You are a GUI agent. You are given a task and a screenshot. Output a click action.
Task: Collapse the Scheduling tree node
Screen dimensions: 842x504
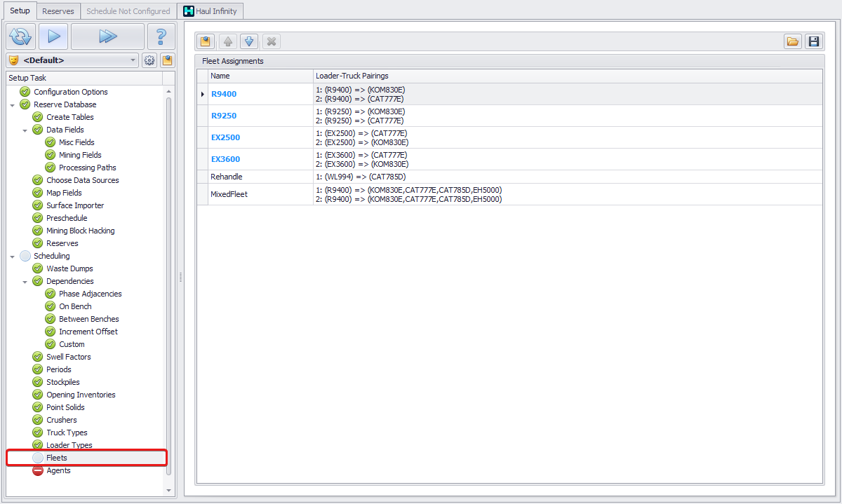point(13,257)
